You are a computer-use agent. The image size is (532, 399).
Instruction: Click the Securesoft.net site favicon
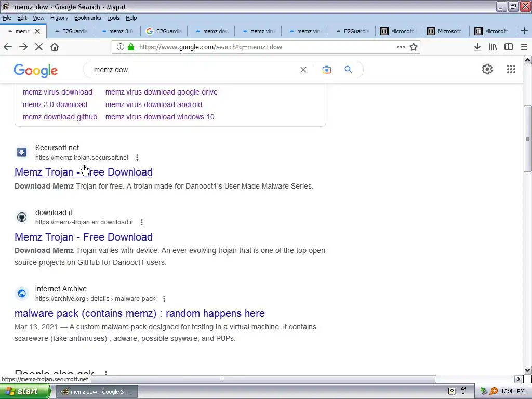pos(22,152)
